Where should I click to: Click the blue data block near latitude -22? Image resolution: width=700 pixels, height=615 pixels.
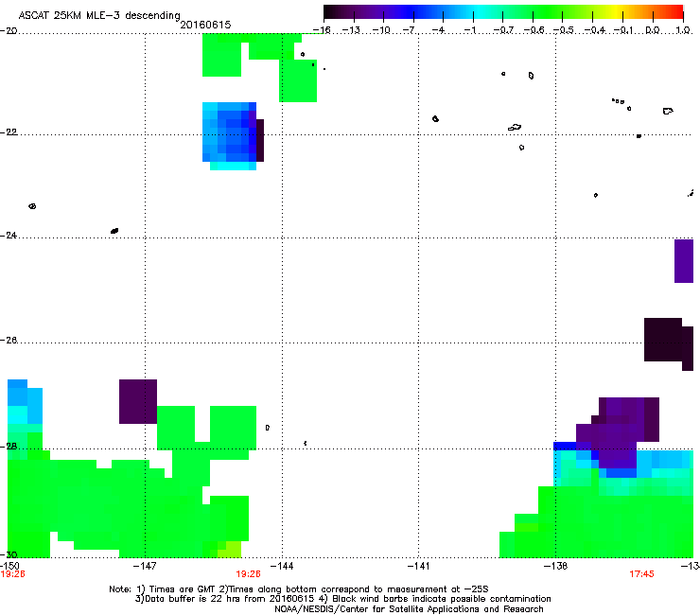click(x=233, y=136)
